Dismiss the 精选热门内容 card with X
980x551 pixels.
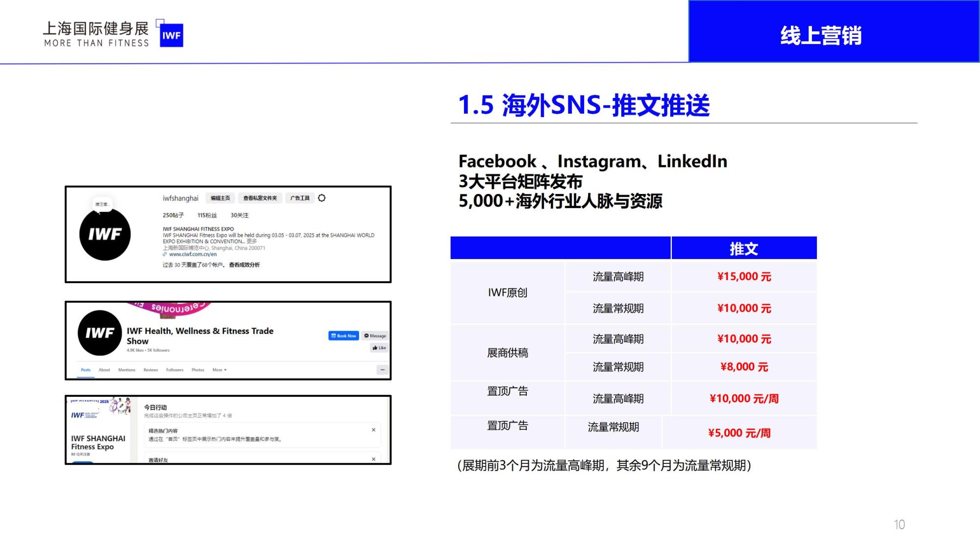tap(373, 430)
